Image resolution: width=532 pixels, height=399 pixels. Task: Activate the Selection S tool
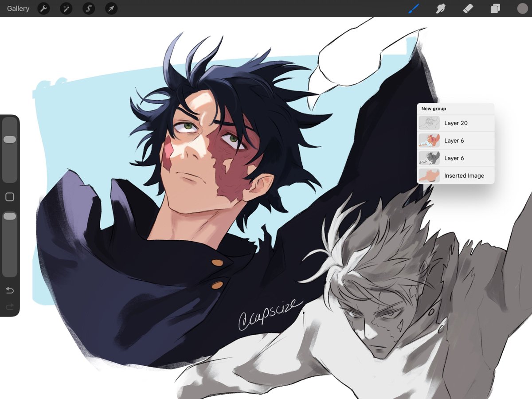(89, 8)
